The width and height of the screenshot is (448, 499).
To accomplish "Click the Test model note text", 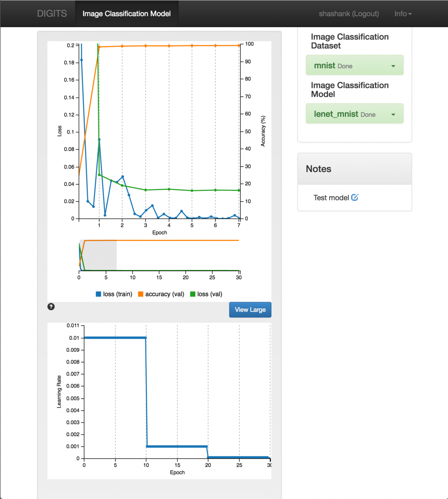I will (331, 198).
